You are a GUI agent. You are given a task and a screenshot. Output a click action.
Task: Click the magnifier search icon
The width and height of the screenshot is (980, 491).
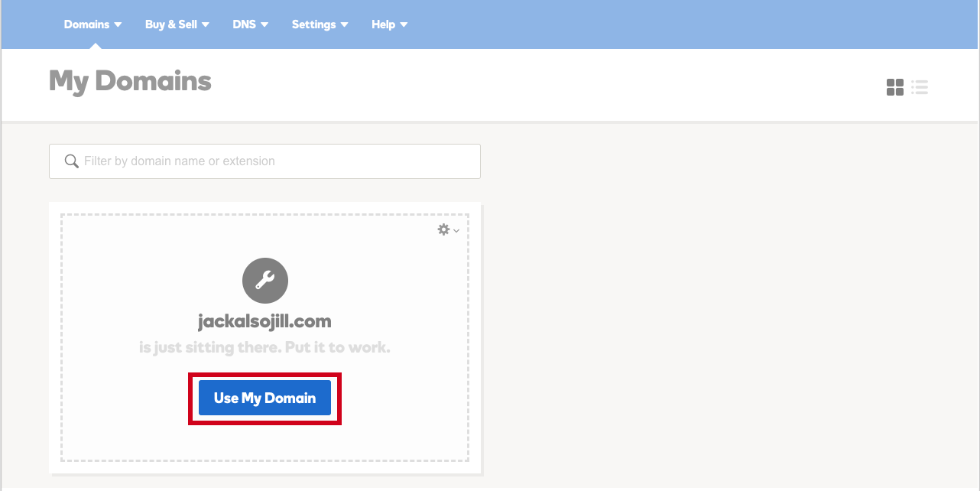[x=72, y=161]
